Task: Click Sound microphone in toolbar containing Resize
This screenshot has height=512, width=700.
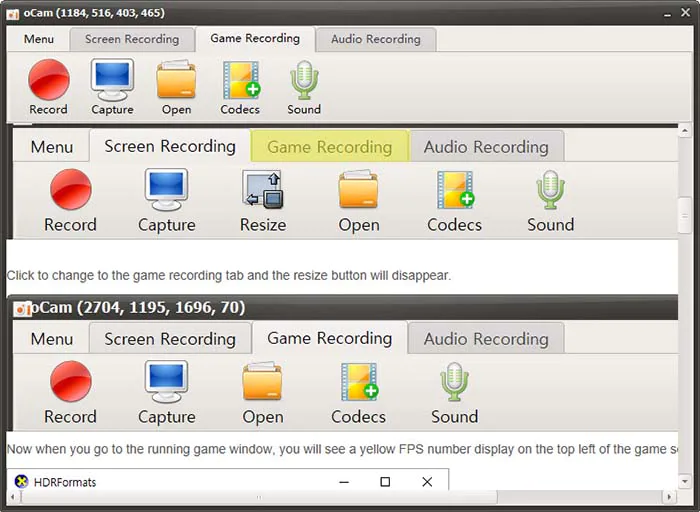Action: pos(550,190)
